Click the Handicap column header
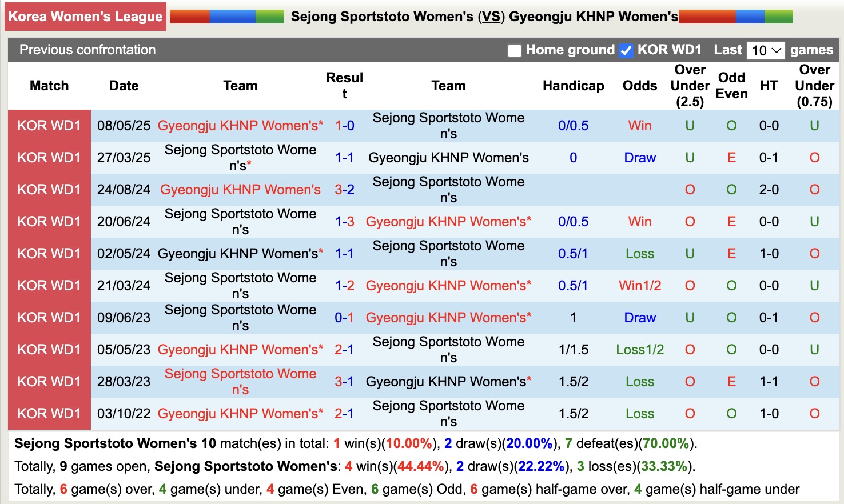The image size is (844, 504). click(x=573, y=86)
